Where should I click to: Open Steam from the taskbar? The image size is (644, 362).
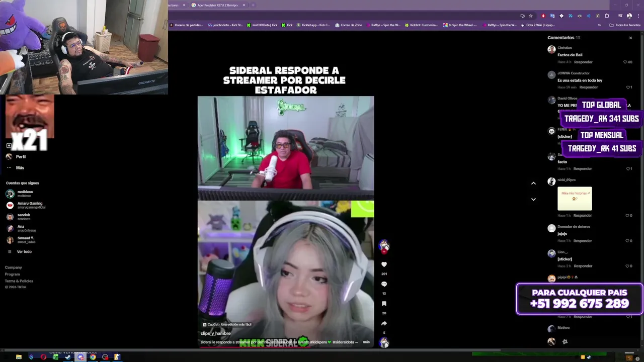68,357
